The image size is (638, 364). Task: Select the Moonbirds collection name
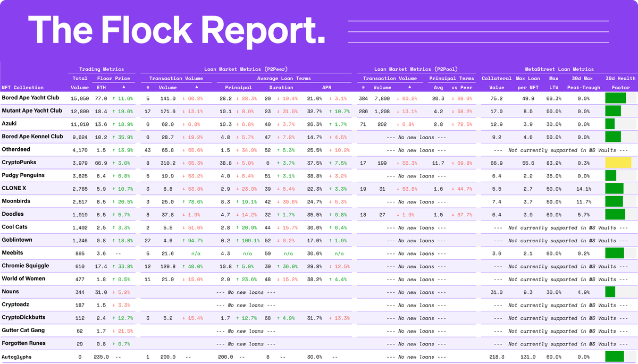(x=16, y=201)
